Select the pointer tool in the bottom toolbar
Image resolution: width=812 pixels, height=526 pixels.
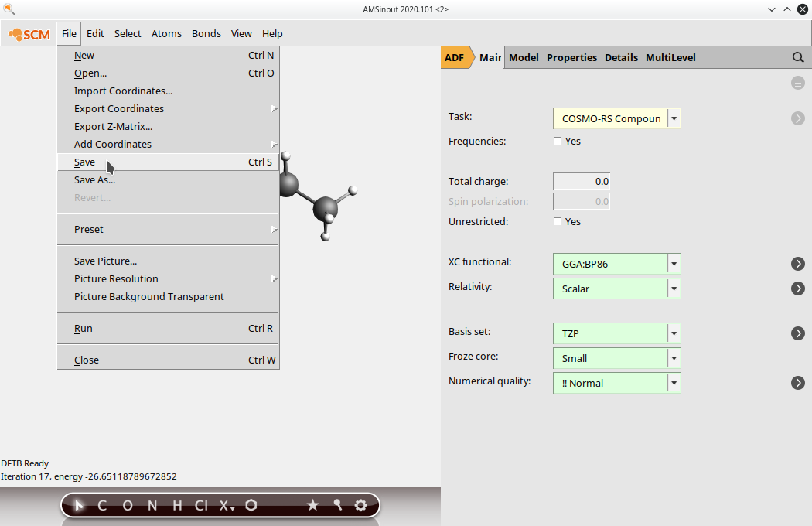(78, 506)
